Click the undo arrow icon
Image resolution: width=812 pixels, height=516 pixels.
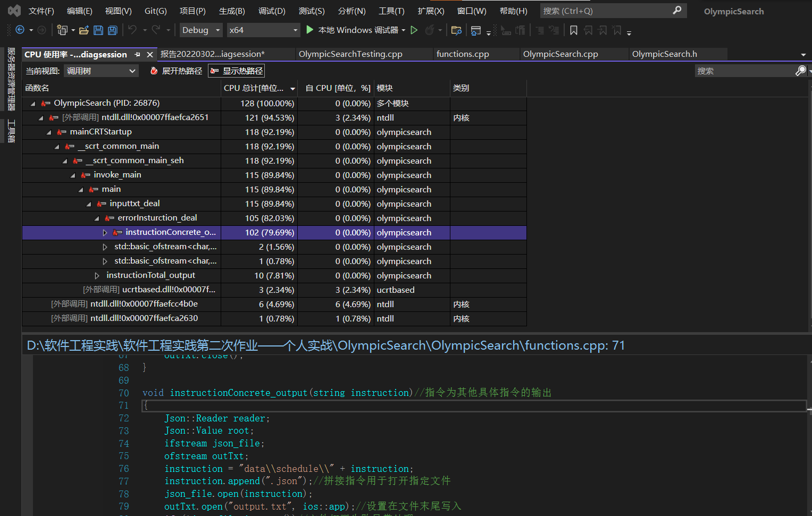132,30
